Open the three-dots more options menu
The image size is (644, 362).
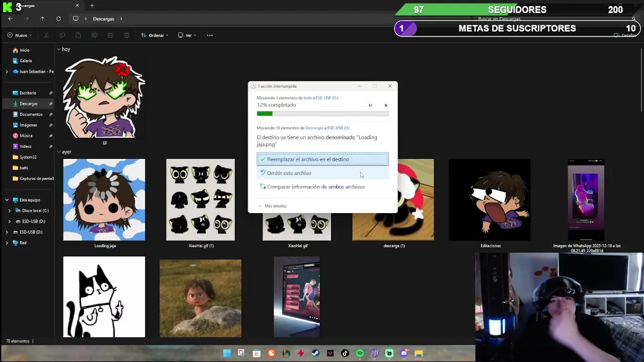[210, 35]
